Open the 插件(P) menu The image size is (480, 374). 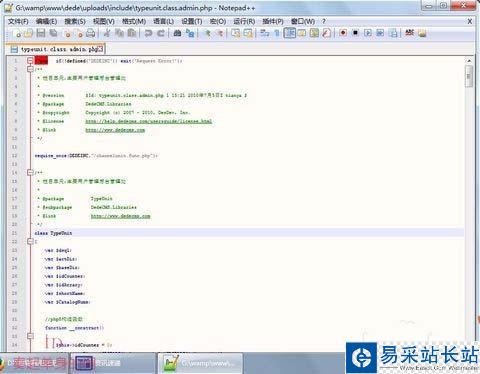tap(273, 21)
